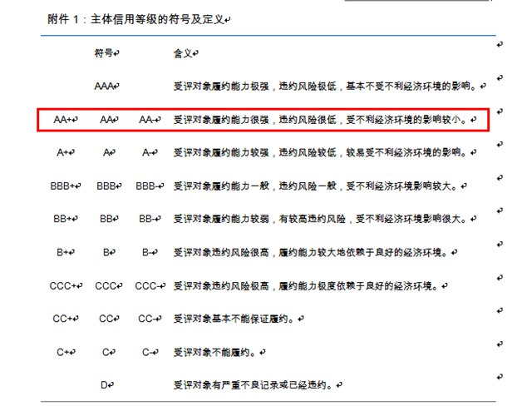Image resolution: width=532 pixels, height=406 pixels.
Task: Click the column header '含义'
Action: coord(183,53)
